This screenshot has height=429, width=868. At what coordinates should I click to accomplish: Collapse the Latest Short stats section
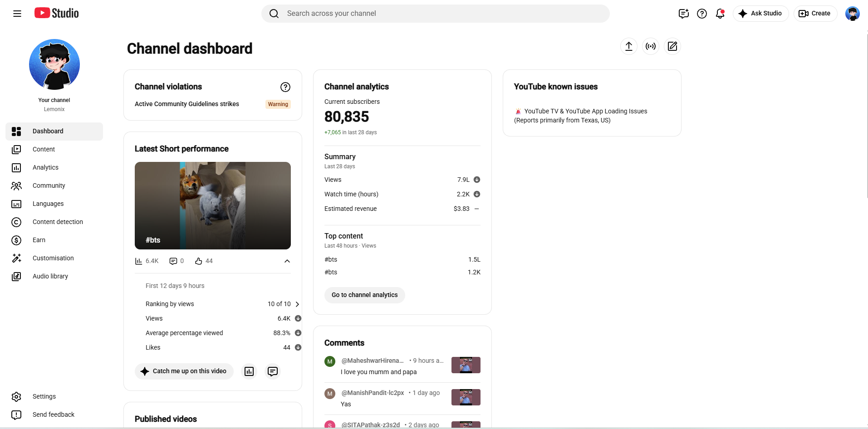pos(287,261)
